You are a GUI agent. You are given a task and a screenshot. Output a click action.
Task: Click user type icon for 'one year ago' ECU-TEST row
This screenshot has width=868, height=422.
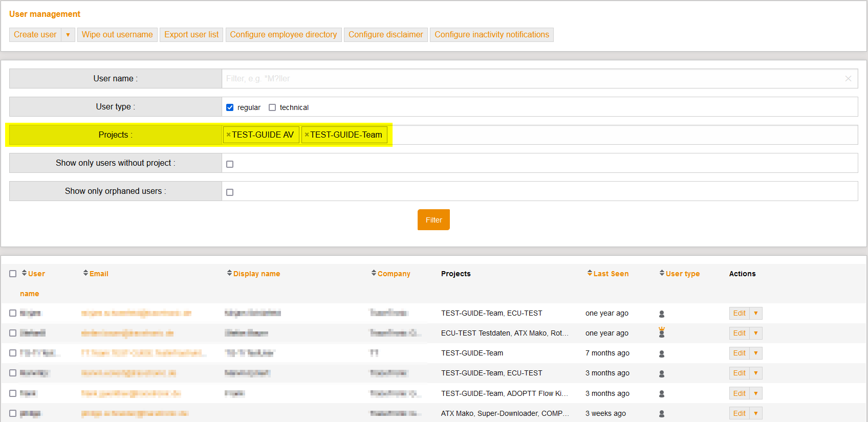(x=662, y=314)
